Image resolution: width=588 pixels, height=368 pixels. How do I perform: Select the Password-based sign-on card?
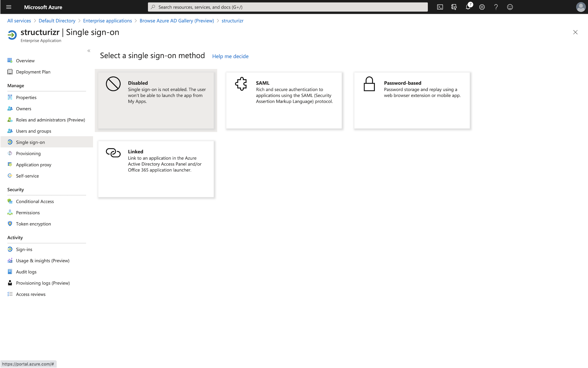click(412, 100)
